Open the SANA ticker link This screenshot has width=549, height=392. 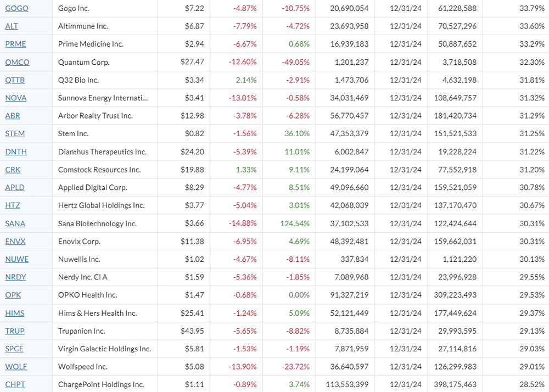point(15,223)
